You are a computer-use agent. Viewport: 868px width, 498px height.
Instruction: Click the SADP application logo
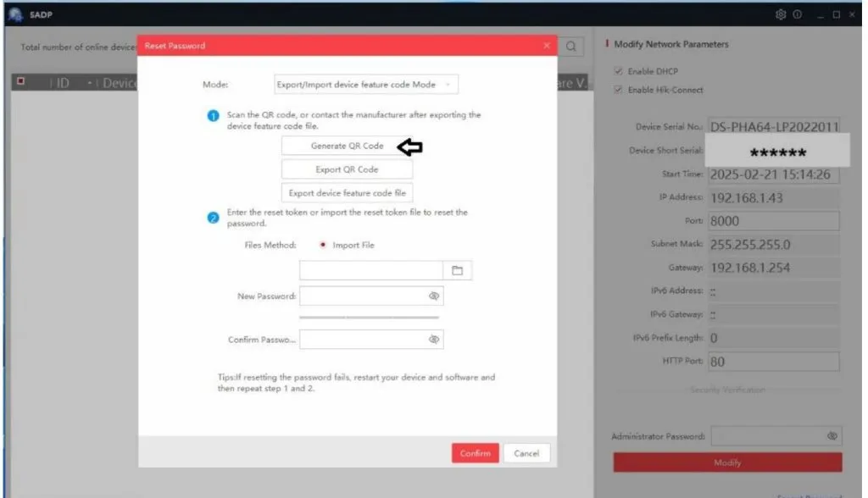(x=15, y=14)
